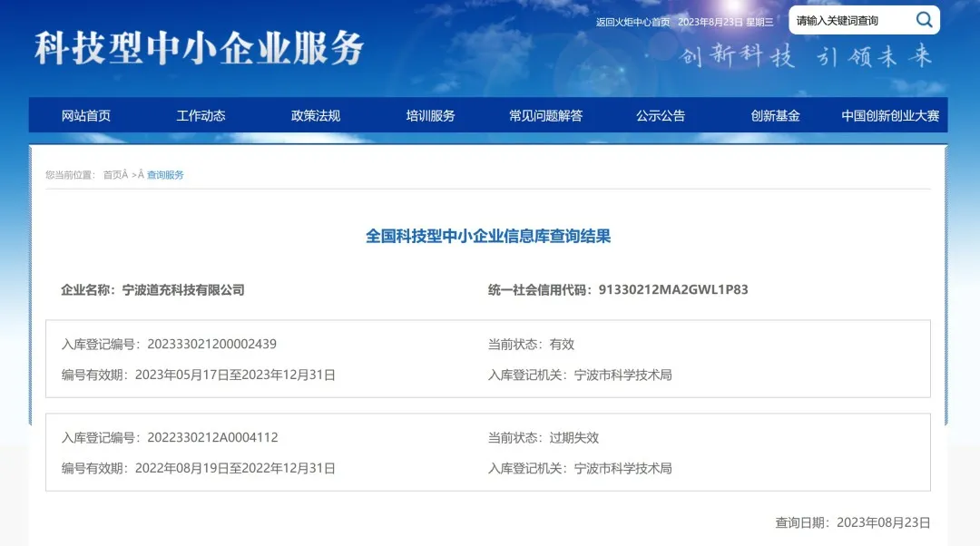
Task: Click the 科技型中小企业服务 site title
Action: [x=200, y=48]
